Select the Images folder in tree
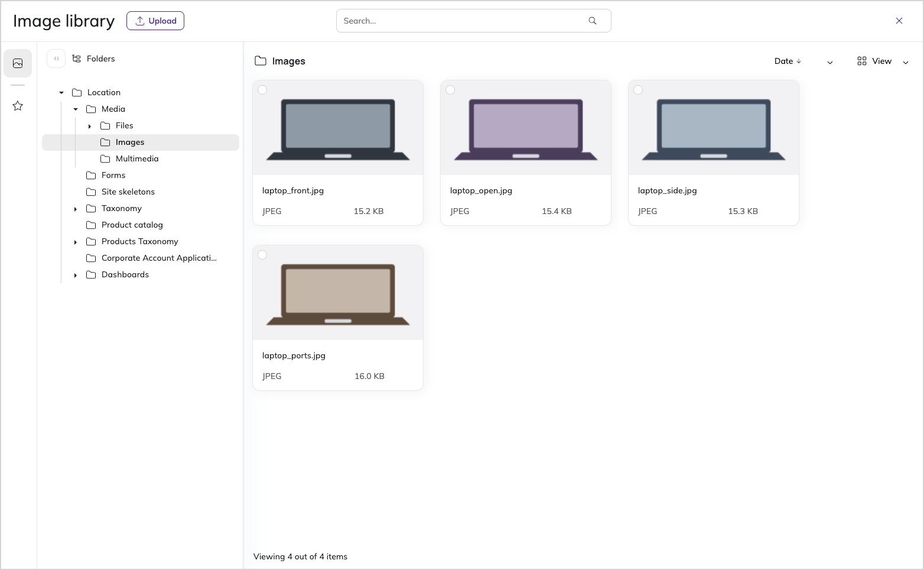This screenshot has height=570, width=924. tap(141, 142)
